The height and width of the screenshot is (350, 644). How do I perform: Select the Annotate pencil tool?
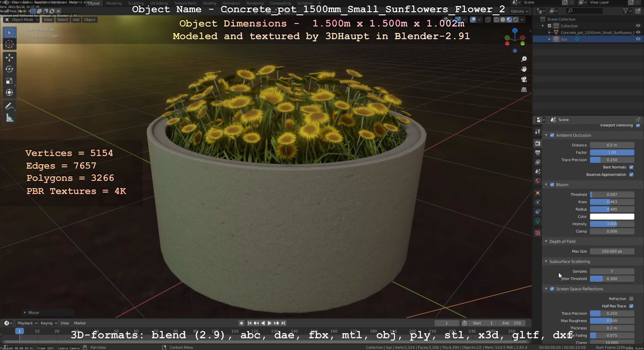(x=10, y=106)
